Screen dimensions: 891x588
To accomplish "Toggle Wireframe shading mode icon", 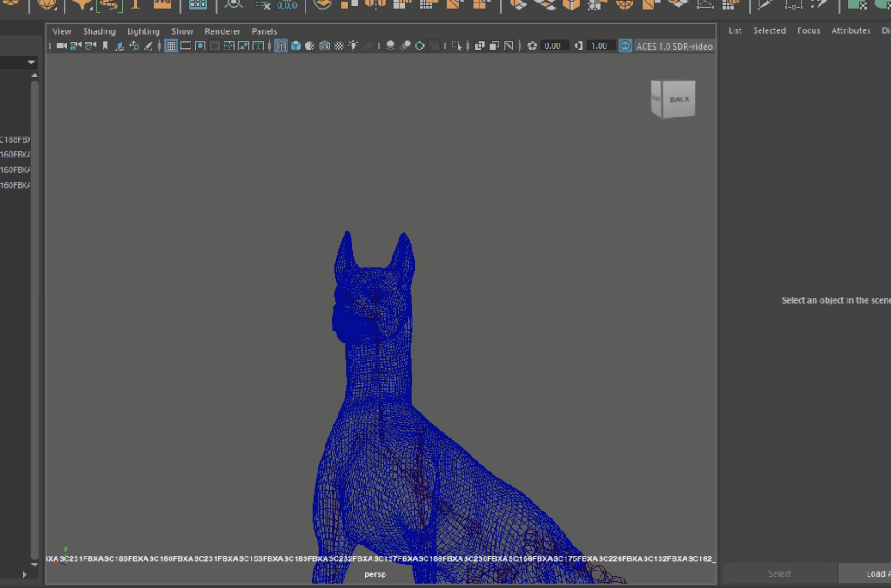I will click(281, 46).
